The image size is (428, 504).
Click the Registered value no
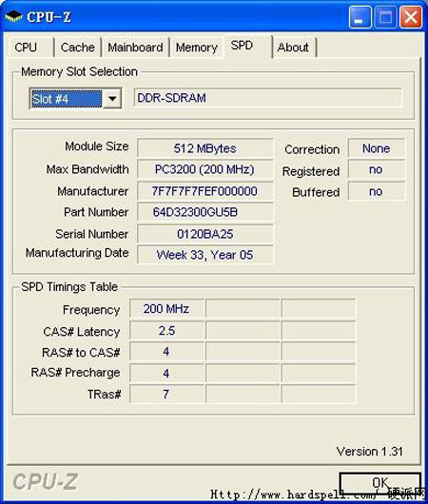pos(377,169)
